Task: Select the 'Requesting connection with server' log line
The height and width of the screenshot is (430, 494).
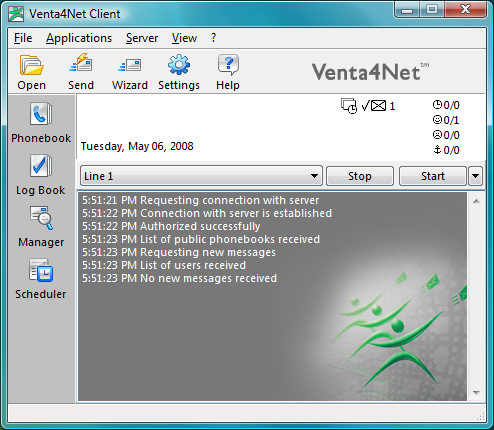Action: coord(200,200)
